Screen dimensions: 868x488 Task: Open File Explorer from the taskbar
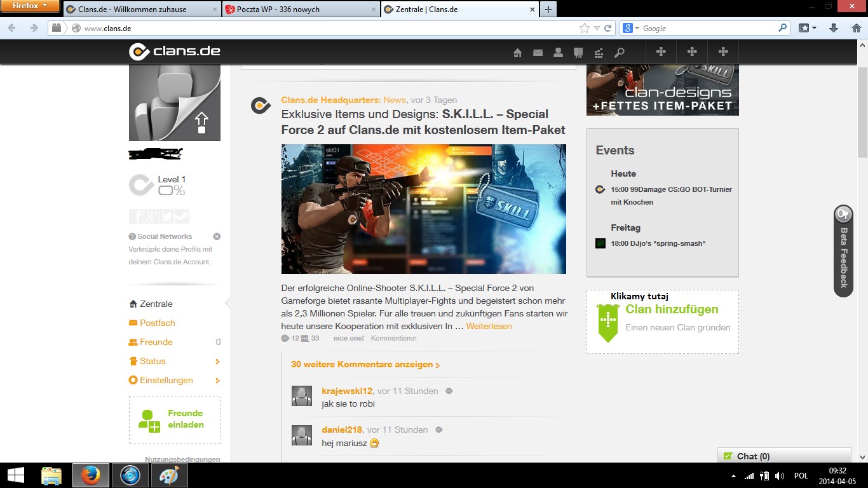pyautogui.click(x=51, y=475)
